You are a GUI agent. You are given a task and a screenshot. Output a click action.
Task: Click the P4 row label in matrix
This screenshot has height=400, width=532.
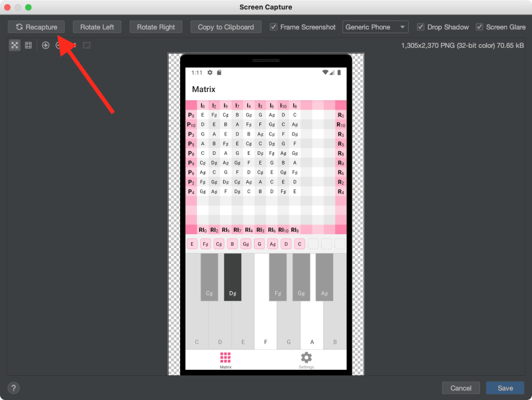click(192, 192)
